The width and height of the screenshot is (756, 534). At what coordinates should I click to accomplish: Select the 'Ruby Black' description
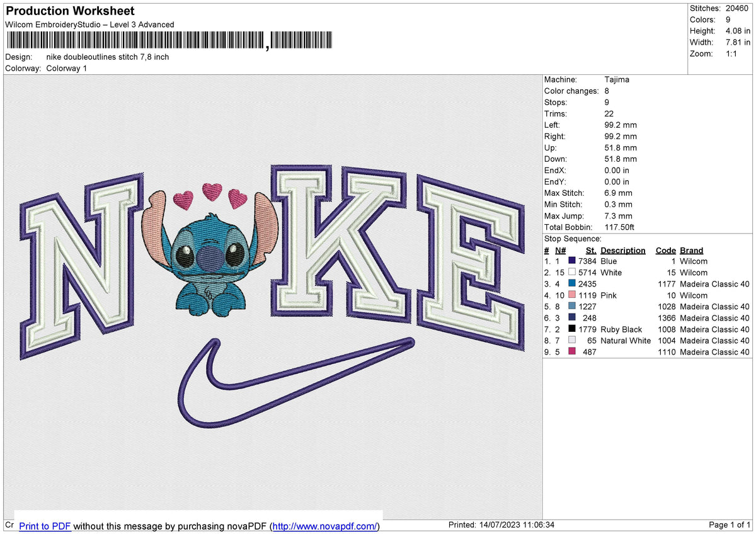(621, 329)
